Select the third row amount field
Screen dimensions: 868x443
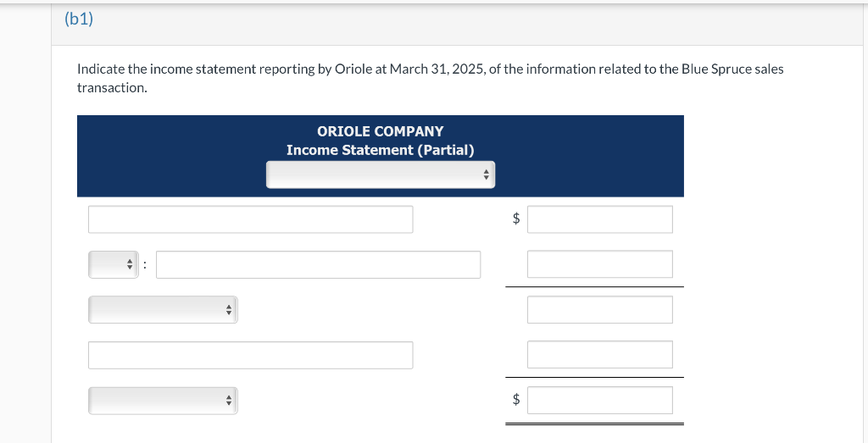[599, 310]
